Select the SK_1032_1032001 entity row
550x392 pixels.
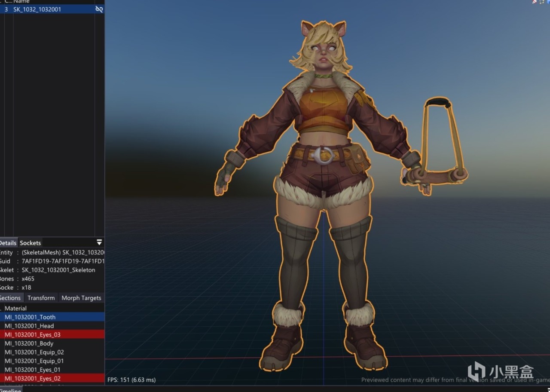[x=52, y=9]
